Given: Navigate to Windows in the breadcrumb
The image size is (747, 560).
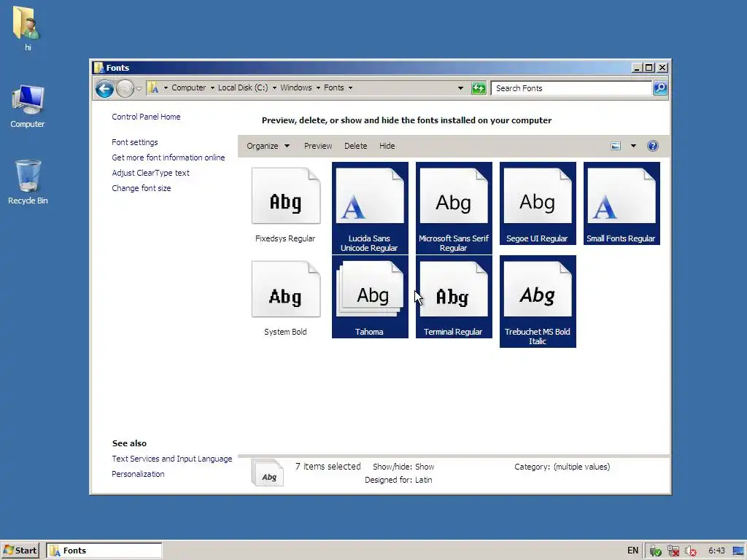Looking at the screenshot, I should [x=296, y=87].
